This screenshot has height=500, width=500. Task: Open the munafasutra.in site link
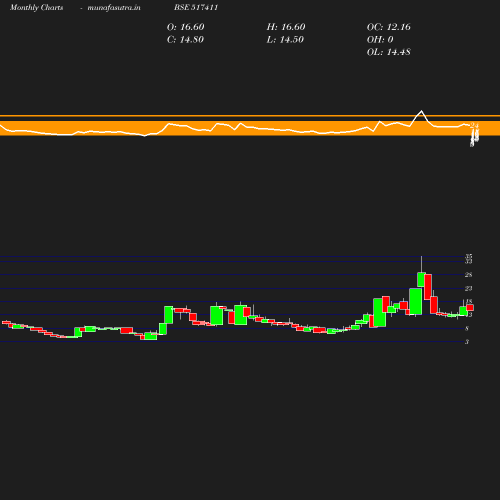[x=114, y=8]
